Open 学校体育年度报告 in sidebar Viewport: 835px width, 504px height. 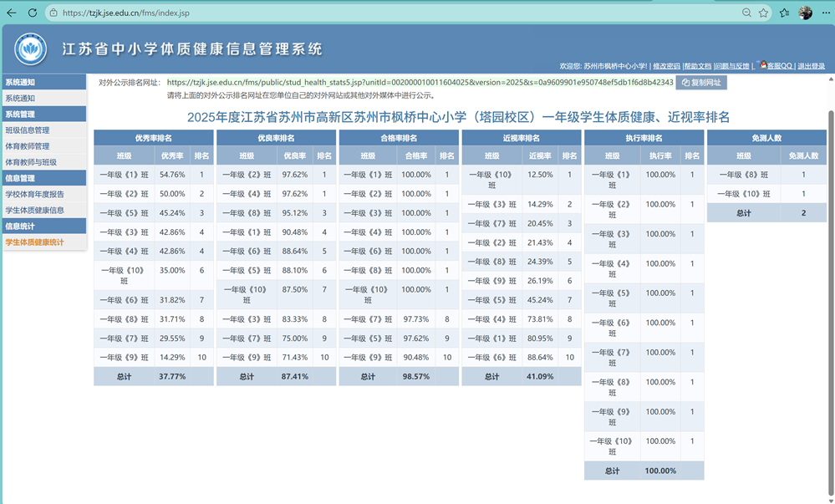coord(44,194)
